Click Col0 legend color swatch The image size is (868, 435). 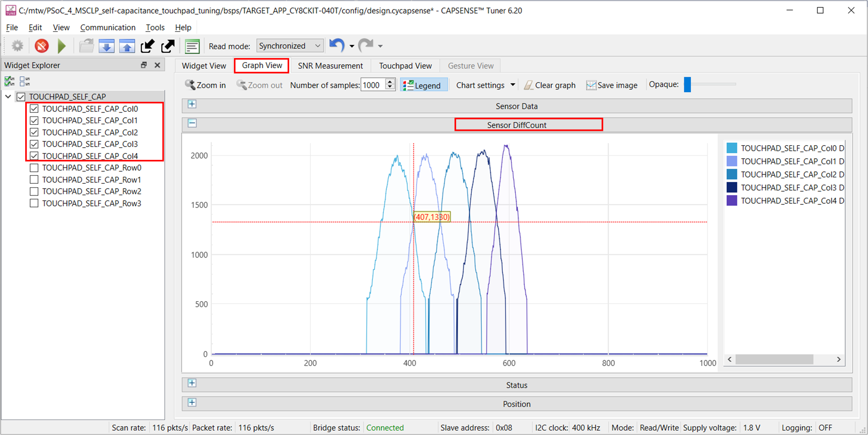(732, 148)
